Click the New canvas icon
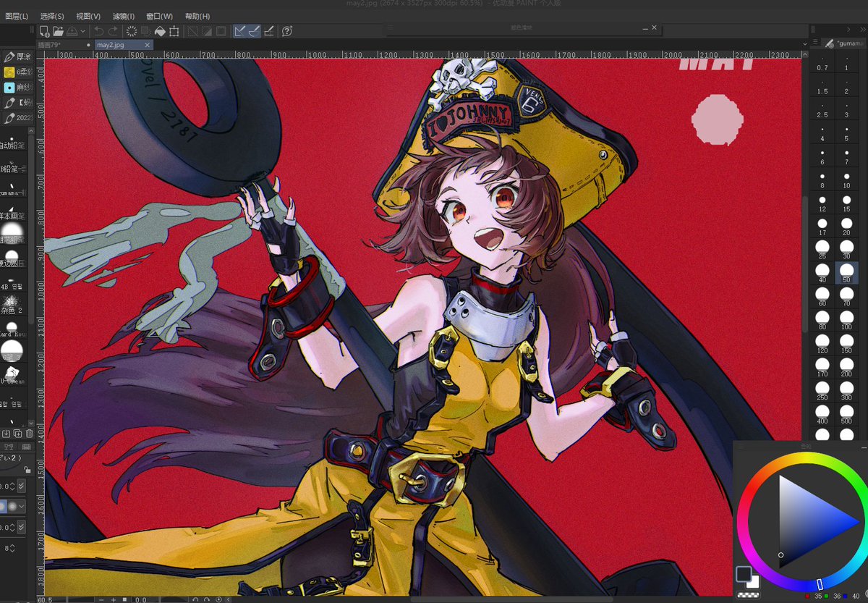868x603 pixels. [45, 31]
